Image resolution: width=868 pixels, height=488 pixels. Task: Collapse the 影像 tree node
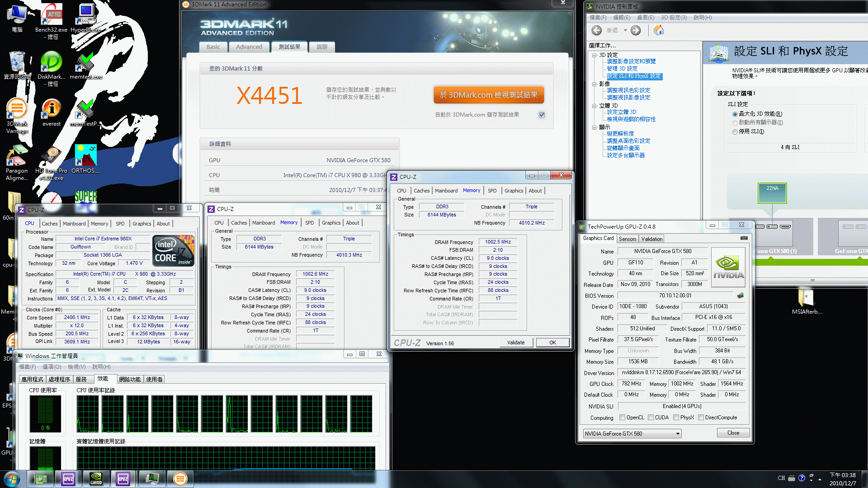click(x=594, y=84)
